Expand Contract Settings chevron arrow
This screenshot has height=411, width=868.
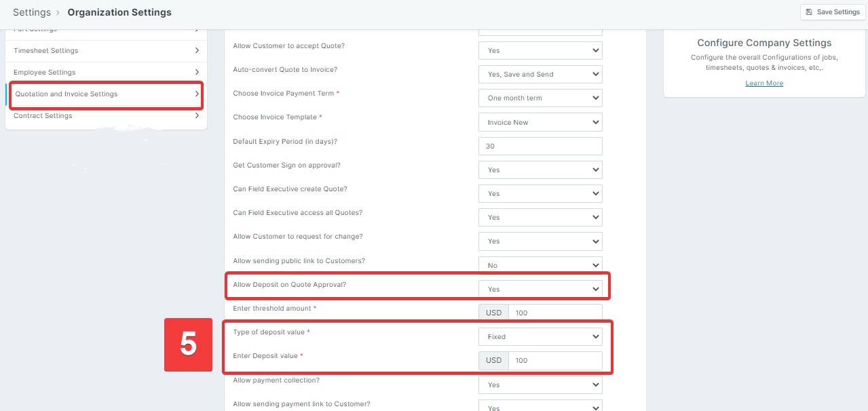point(197,116)
